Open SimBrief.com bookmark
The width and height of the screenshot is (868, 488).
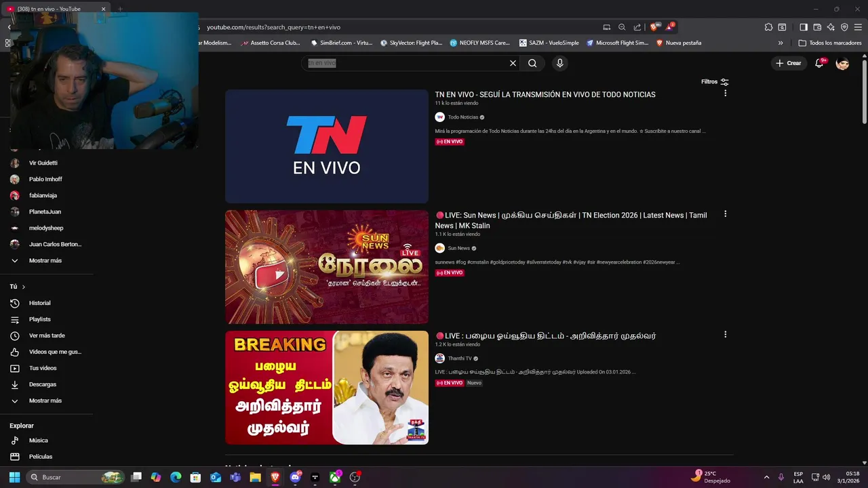pos(342,43)
